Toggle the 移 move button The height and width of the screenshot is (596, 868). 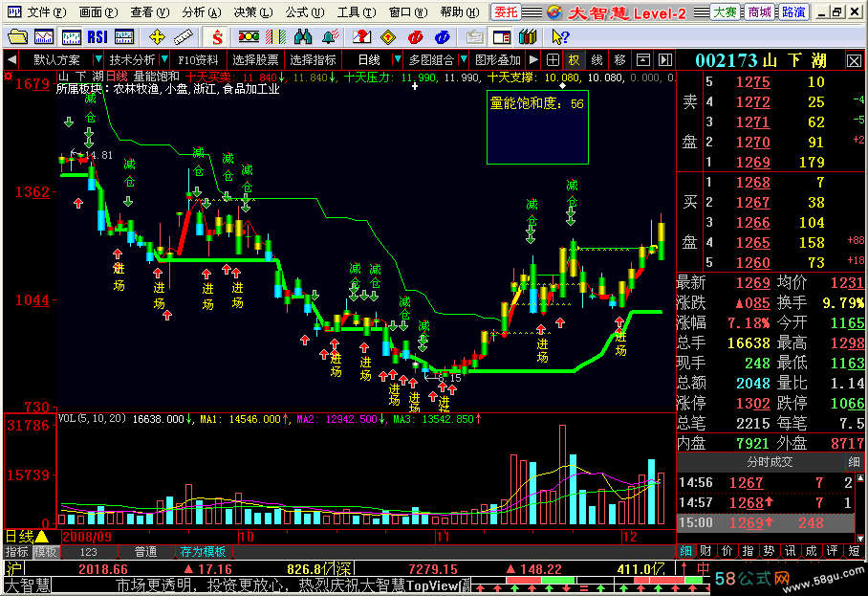(620, 60)
